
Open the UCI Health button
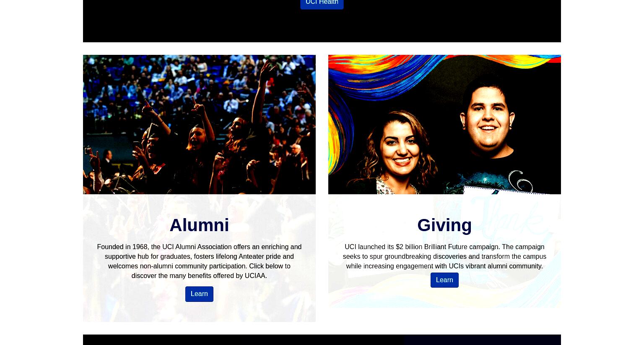coord(322,3)
